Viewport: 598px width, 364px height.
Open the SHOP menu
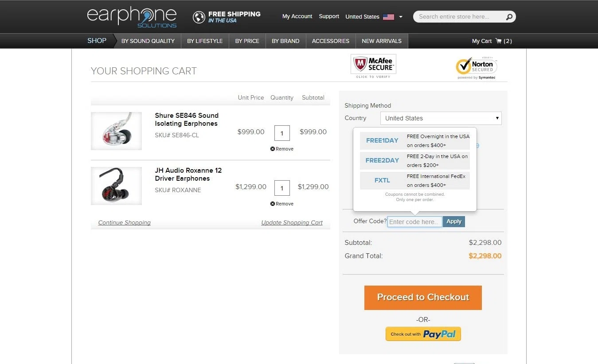pyautogui.click(x=97, y=41)
